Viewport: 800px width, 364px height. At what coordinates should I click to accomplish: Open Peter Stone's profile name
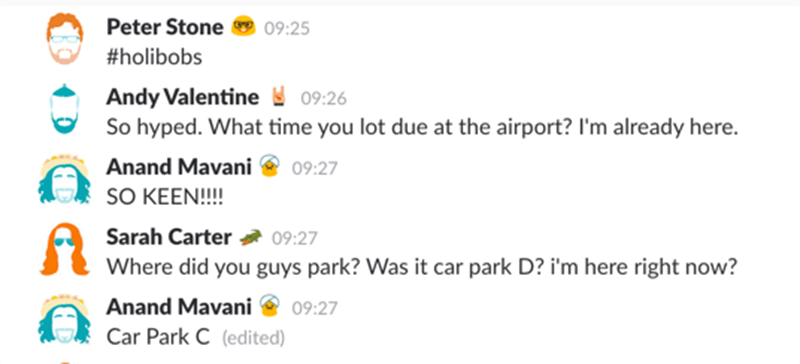165,27
